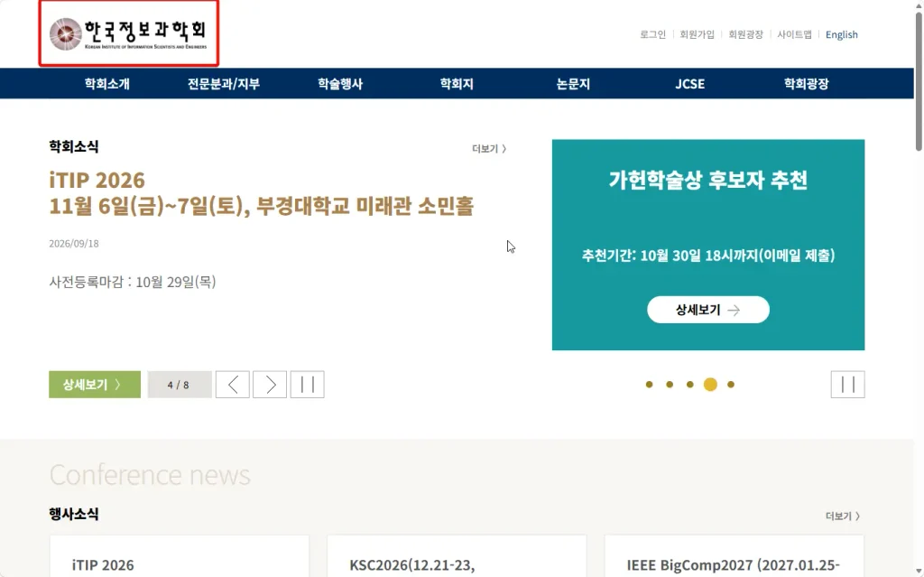This screenshot has height=577, width=924.
Task: Open the iTIP 2026 event card
Action: 180,556
